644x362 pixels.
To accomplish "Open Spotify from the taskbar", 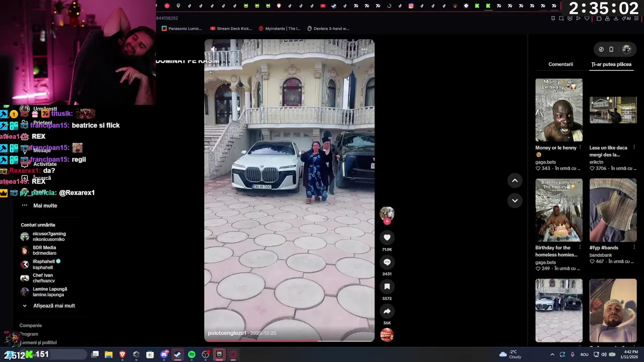I will click(192, 354).
